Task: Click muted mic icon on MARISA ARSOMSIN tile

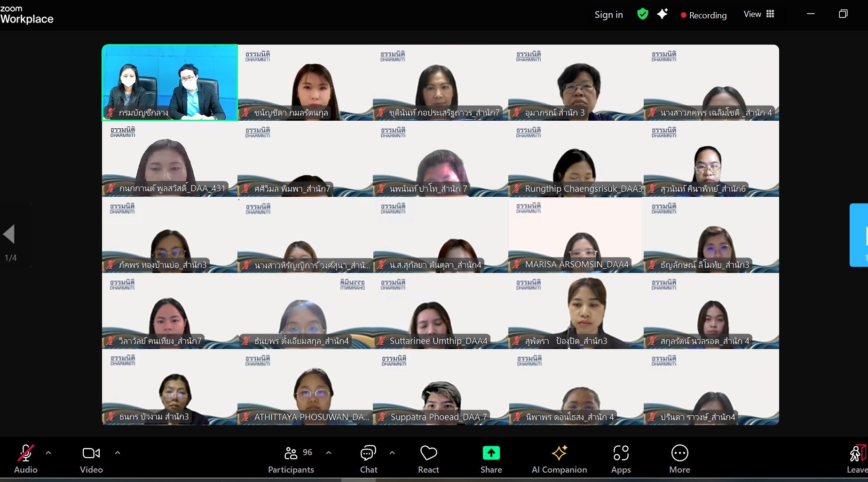Action: (x=517, y=264)
